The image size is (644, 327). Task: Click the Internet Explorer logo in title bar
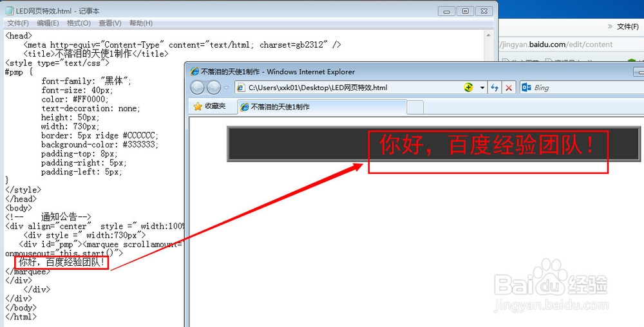pyautogui.click(x=194, y=72)
